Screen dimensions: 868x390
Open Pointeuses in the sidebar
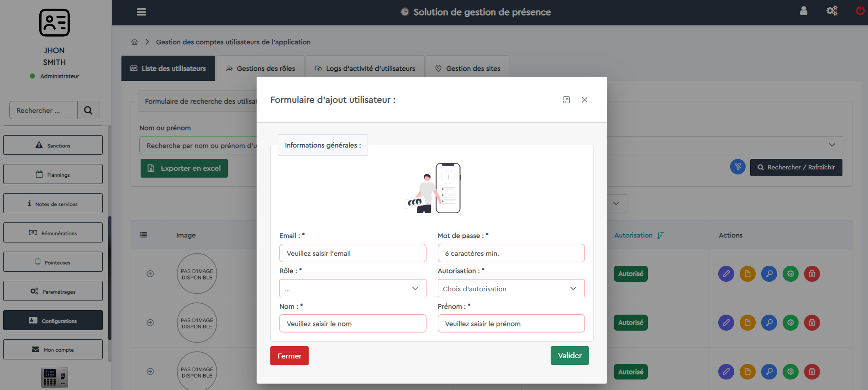tap(53, 262)
